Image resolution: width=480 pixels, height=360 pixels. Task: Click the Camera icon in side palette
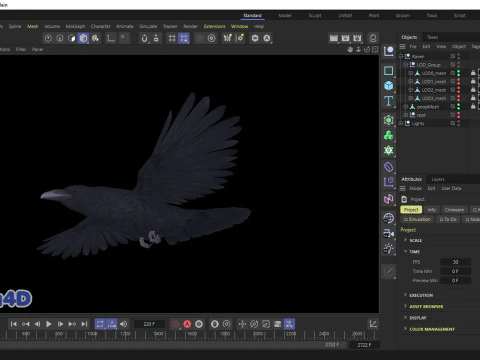(x=389, y=233)
